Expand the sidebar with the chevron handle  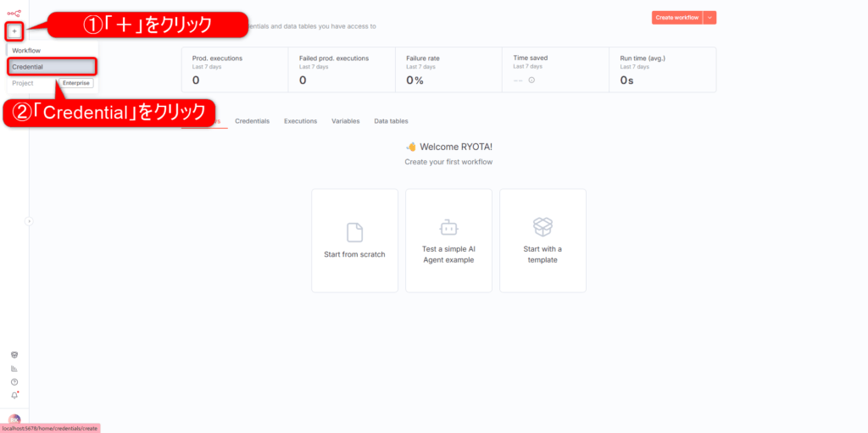[29, 221]
